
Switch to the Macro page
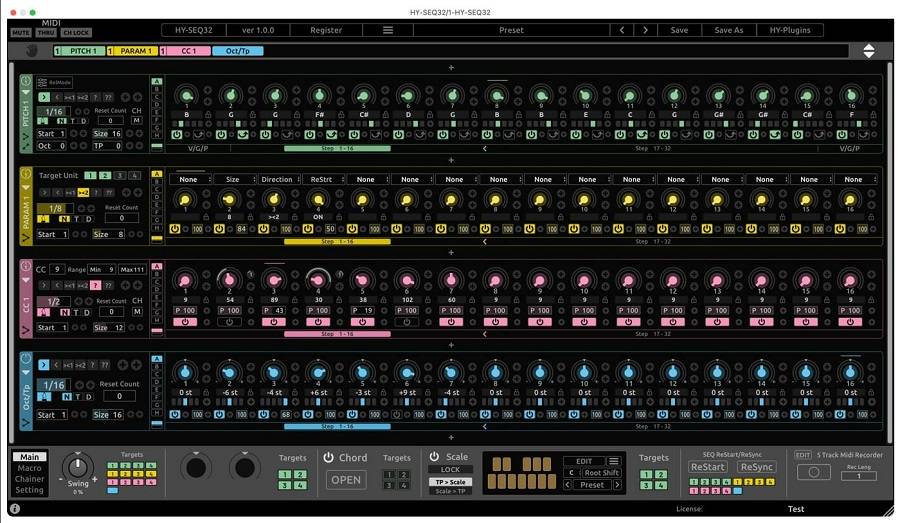click(29, 468)
